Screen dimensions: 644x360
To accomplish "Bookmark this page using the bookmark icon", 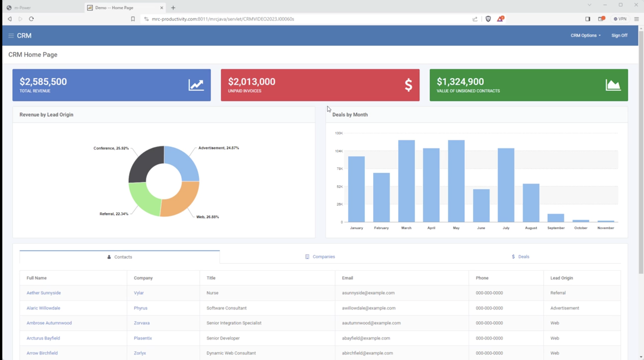I will [x=133, y=19].
